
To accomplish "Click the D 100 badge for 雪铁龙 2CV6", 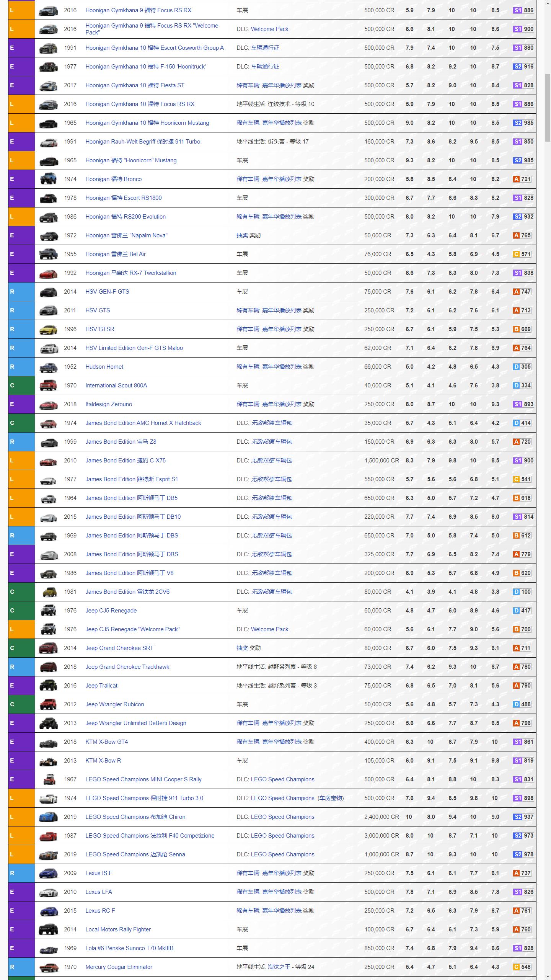I will coord(522,592).
